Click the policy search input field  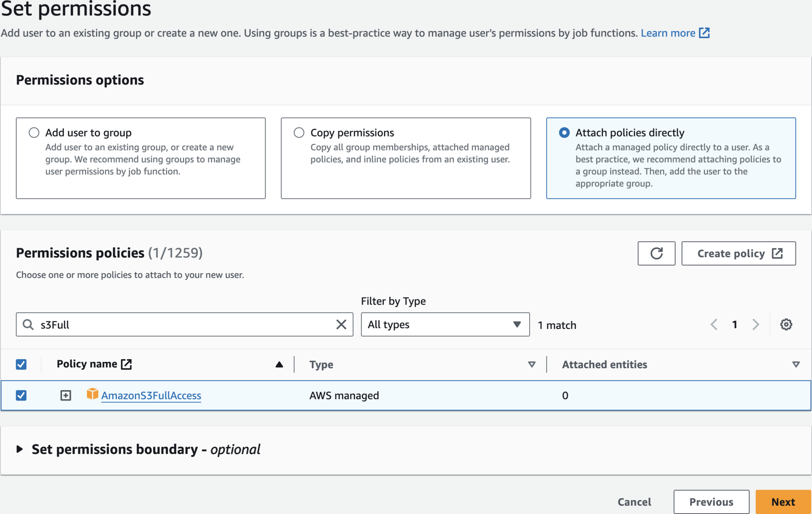(183, 324)
